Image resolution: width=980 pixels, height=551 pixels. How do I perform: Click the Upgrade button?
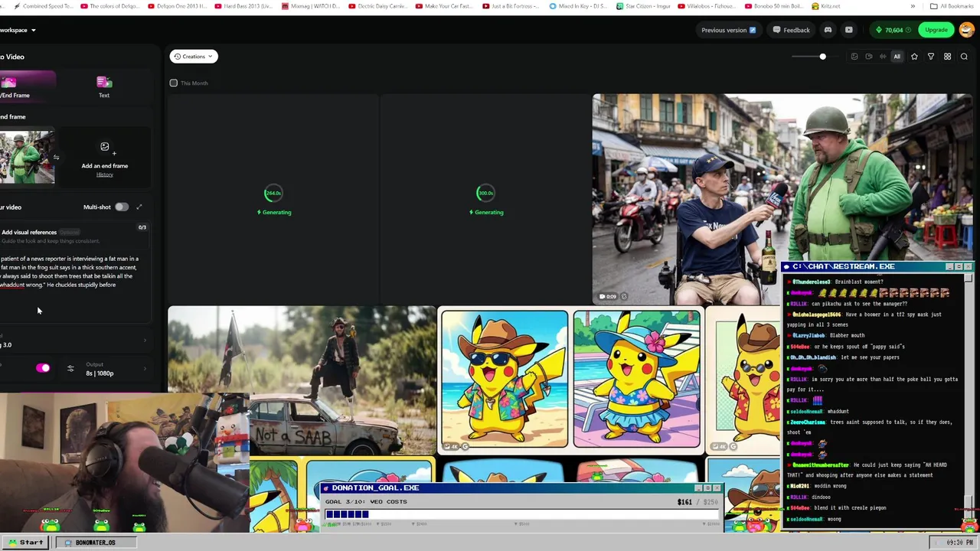936,30
